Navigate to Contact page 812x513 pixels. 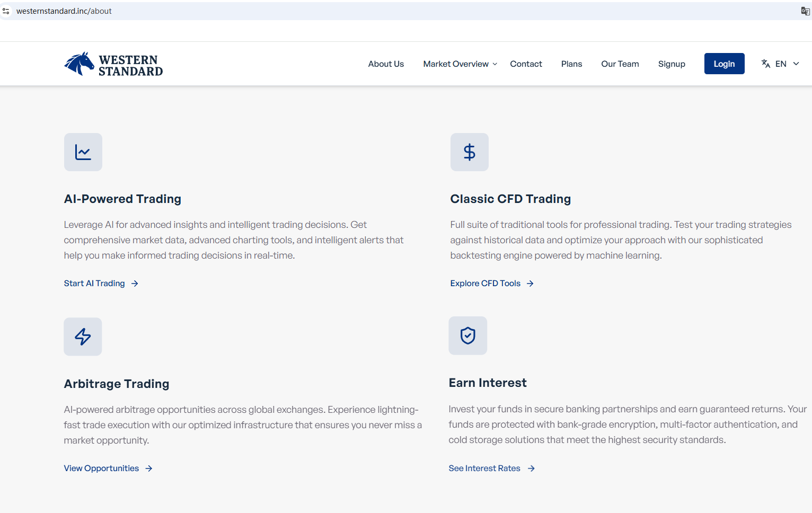(526, 64)
